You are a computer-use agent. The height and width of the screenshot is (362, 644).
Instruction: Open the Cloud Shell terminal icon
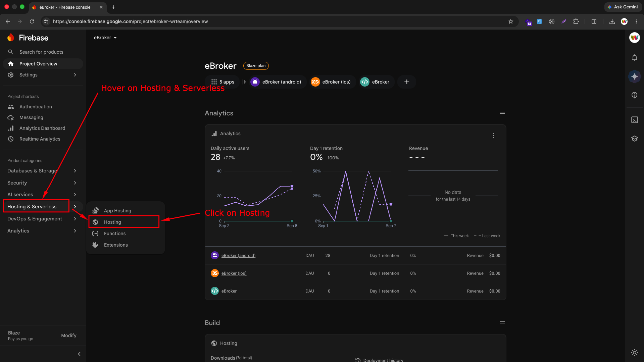coord(634,120)
